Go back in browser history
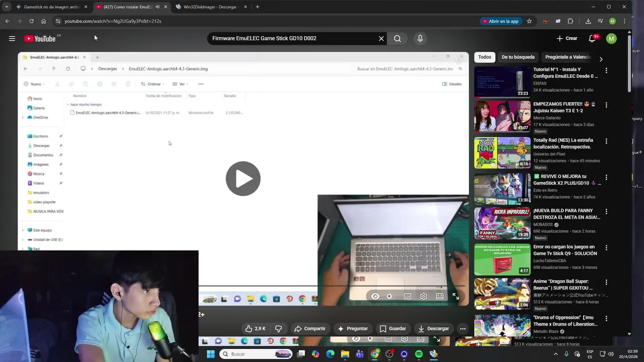This screenshot has width=644, height=362. point(7,21)
